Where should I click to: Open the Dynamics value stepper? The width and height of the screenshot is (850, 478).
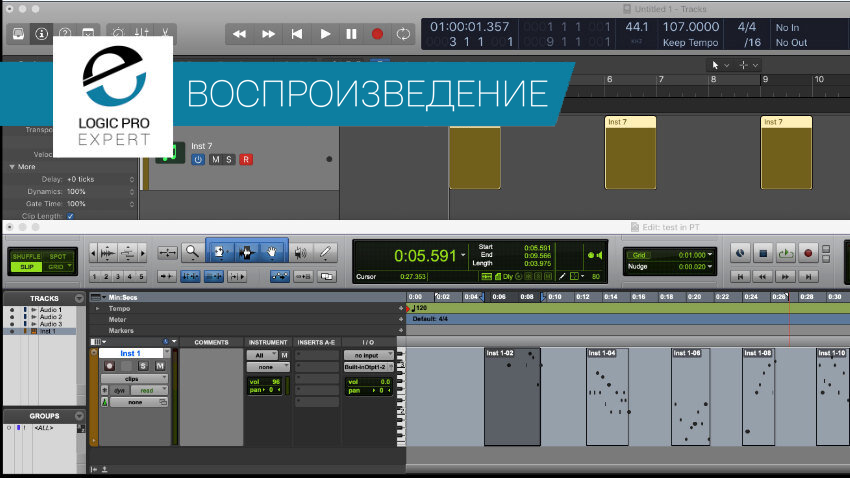[132, 192]
